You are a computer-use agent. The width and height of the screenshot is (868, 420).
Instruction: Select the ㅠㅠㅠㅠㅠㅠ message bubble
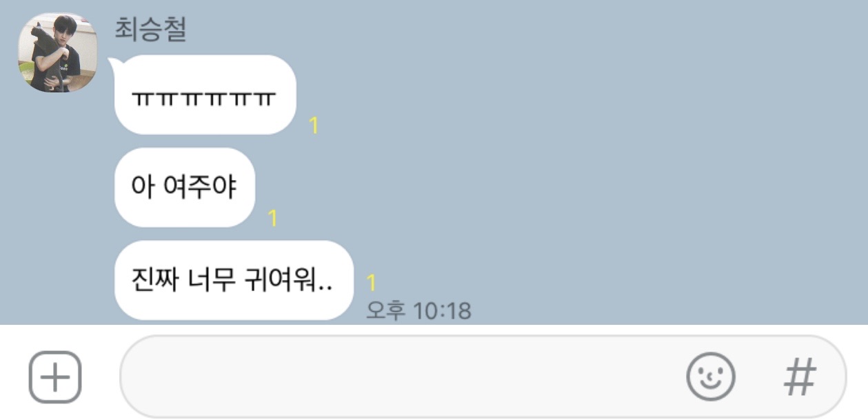click(x=205, y=94)
